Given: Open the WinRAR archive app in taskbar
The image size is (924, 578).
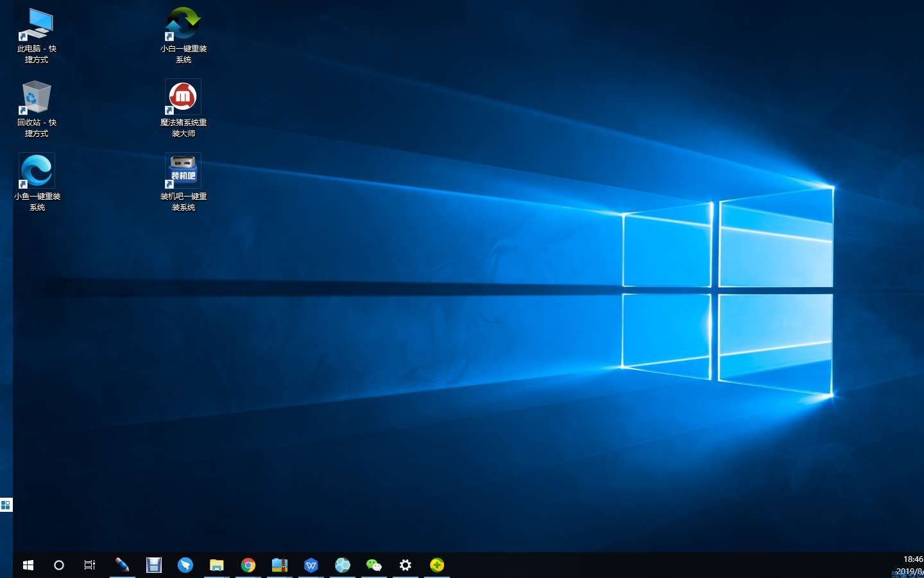Looking at the screenshot, I should [x=280, y=565].
